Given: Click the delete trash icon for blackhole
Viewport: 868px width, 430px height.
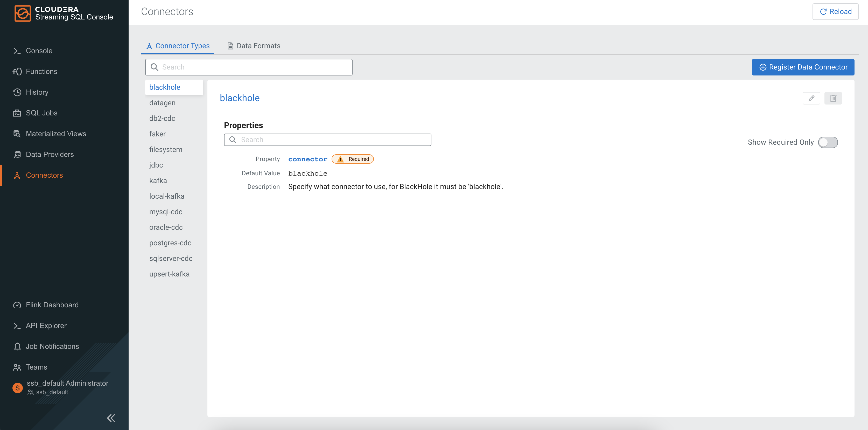Looking at the screenshot, I should pos(833,98).
